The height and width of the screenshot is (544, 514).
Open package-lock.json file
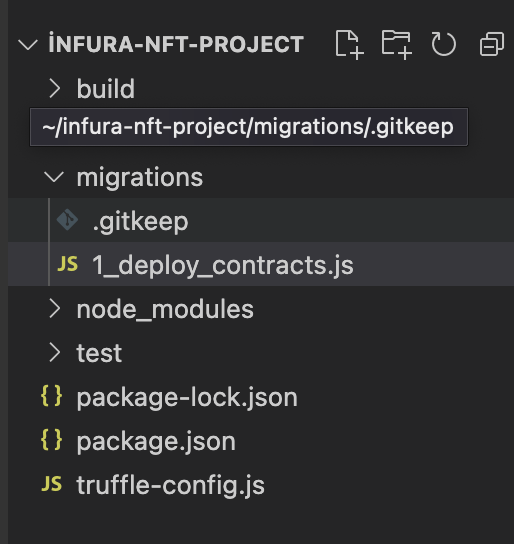(x=261, y=396)
